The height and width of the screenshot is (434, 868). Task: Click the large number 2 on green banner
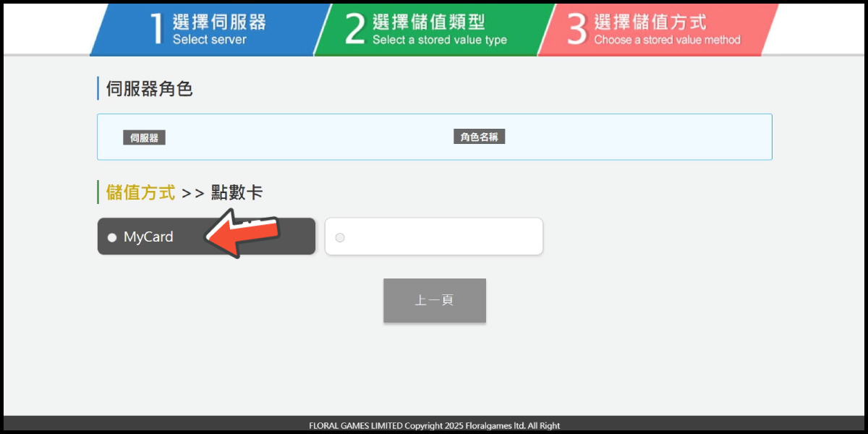click(x=354, y=30)
